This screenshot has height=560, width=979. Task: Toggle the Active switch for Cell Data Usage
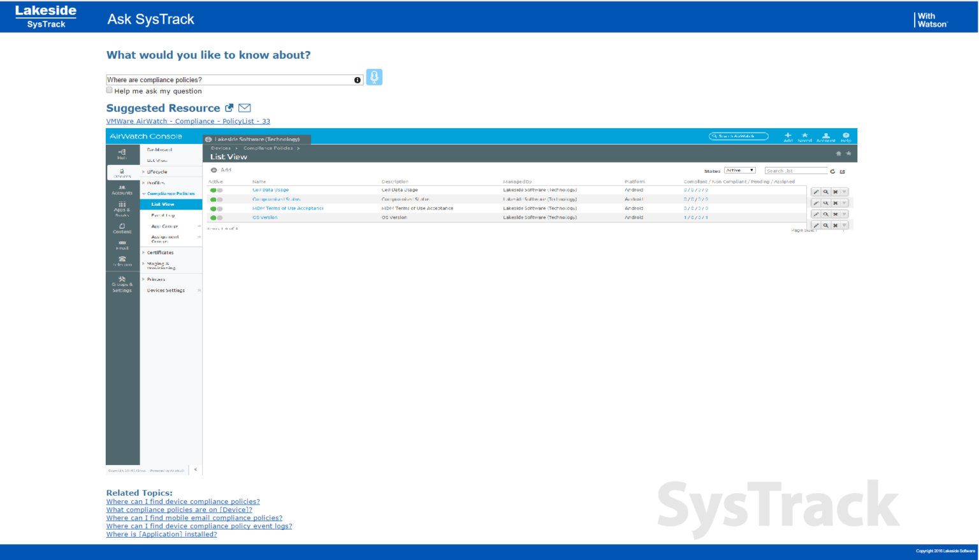pyautogui.click(x=215, y=189)
